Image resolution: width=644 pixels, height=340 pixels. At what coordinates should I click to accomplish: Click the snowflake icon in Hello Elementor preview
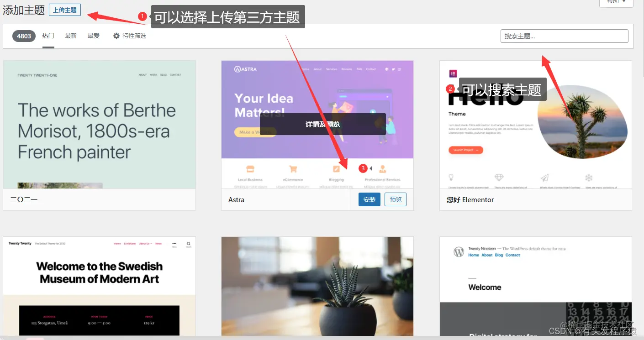tap(589, 178)
